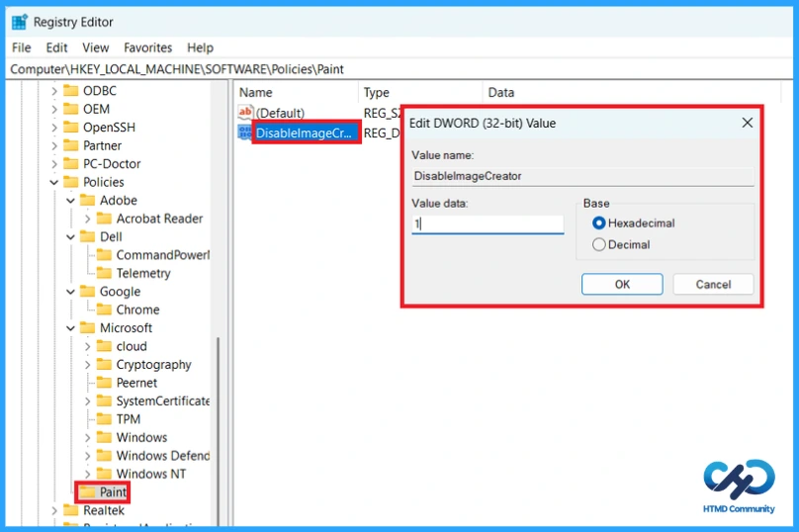This screenshot has width=799, height=532.
Task: Expand the ODBC key
Action: click(54, 91)
